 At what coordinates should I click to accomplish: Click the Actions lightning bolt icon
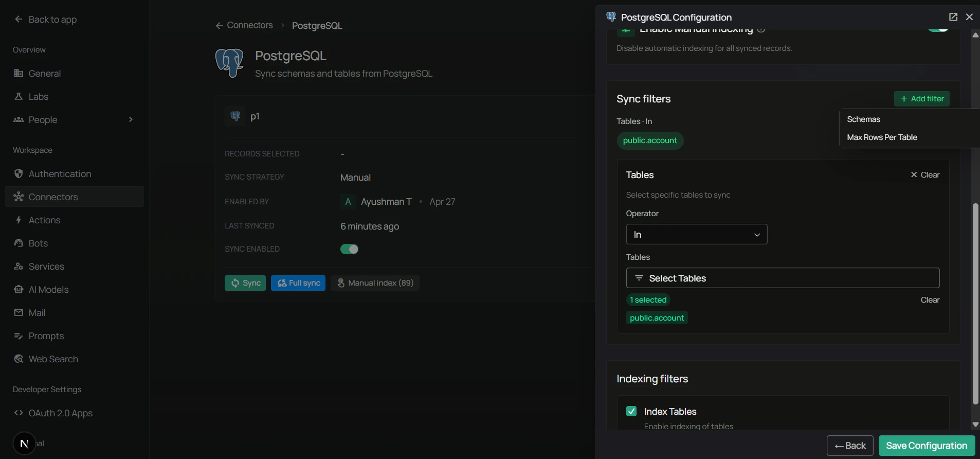(19, 220)
